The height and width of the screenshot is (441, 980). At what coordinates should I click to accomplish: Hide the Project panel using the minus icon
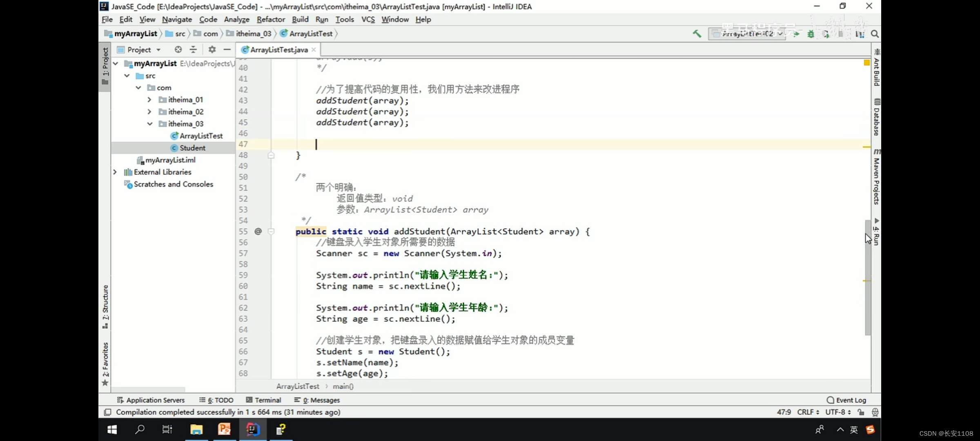[x=227, y=49]
